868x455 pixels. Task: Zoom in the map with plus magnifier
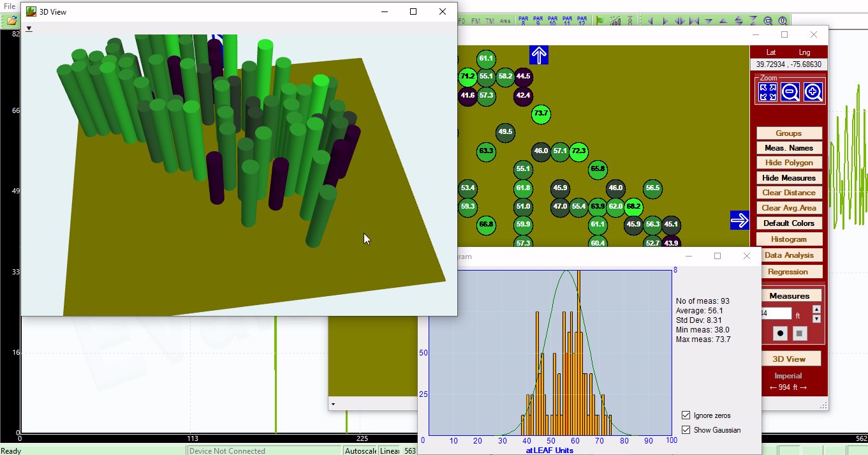(813, 93)
